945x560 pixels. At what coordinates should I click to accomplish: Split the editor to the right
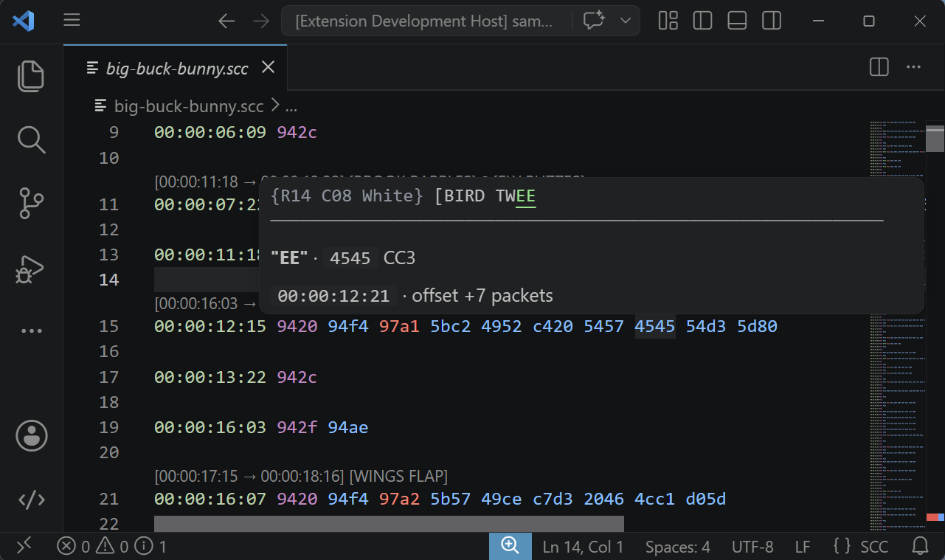(x=879, y=67)
